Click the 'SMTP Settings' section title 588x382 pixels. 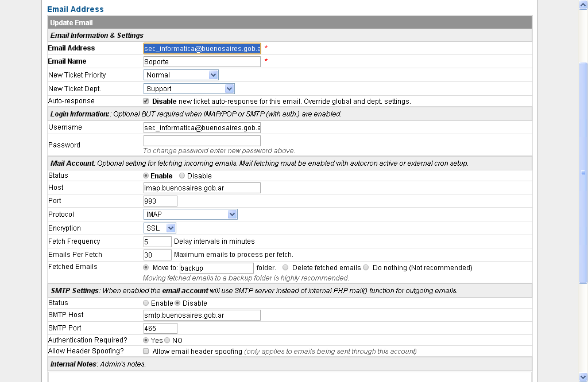(x=75, y=291)
